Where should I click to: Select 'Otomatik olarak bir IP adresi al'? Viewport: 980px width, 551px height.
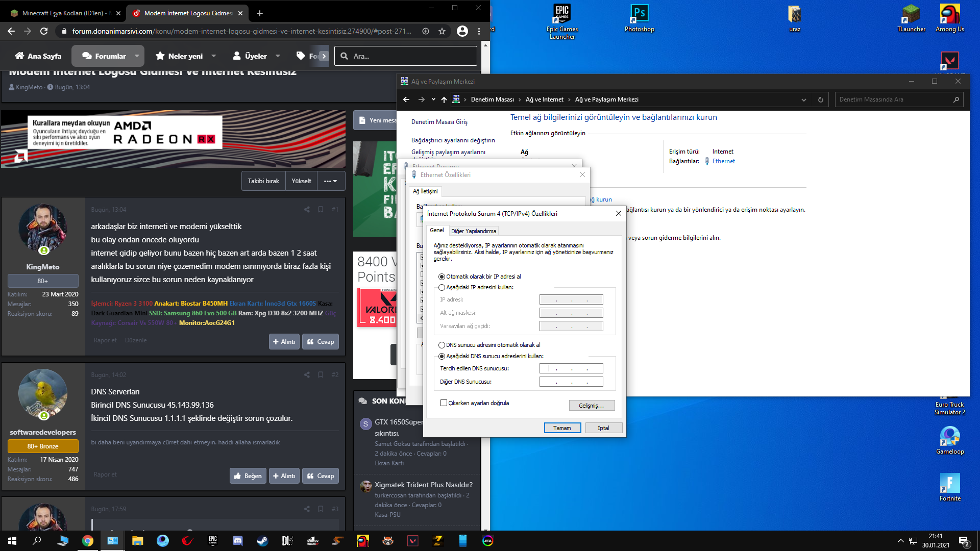click(x=442, y=277)
